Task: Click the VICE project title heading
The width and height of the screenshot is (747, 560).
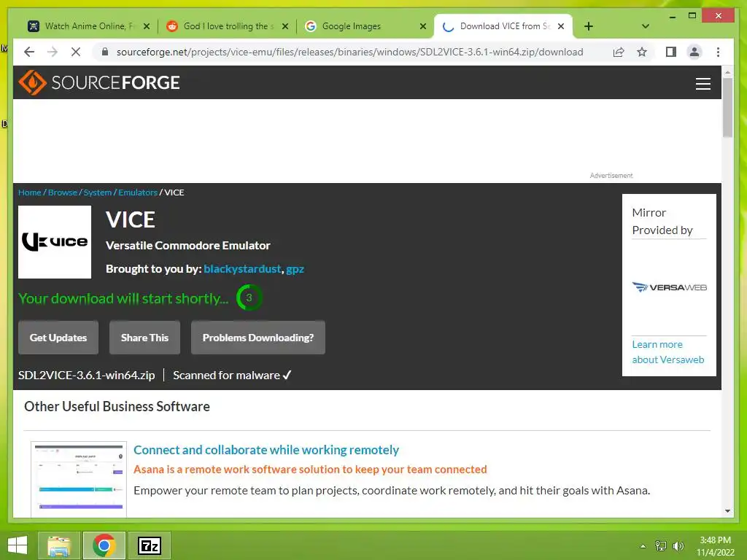Action: point(130,219)
